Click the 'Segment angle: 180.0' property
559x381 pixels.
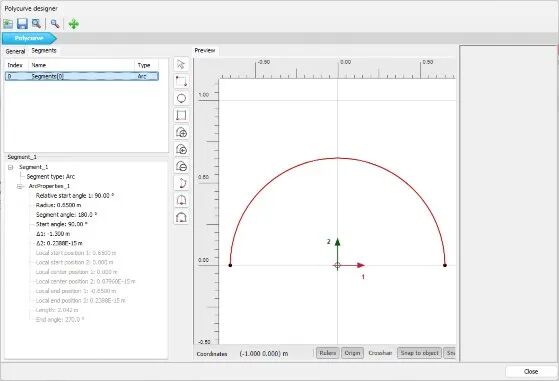(x=66, y=215)
